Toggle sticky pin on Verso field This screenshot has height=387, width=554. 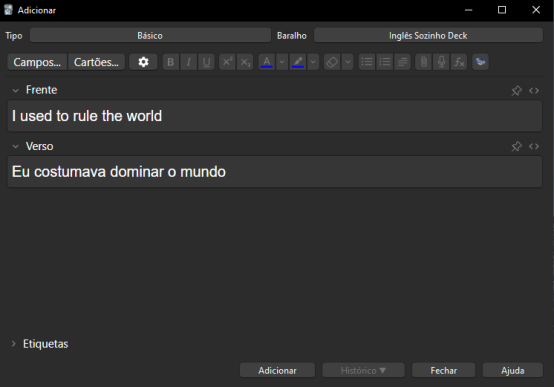point(517,146)
